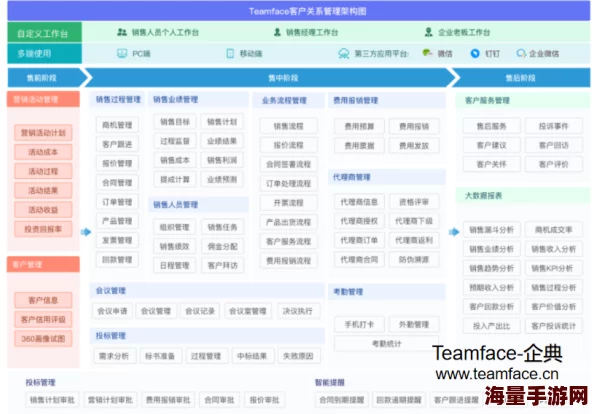Open the 360画像试图 box

[43, 339]
